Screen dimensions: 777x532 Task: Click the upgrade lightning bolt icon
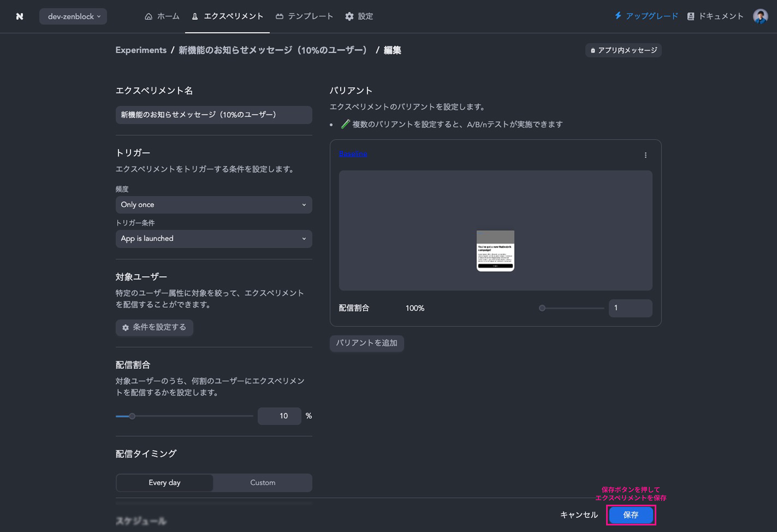coord(618,16)
